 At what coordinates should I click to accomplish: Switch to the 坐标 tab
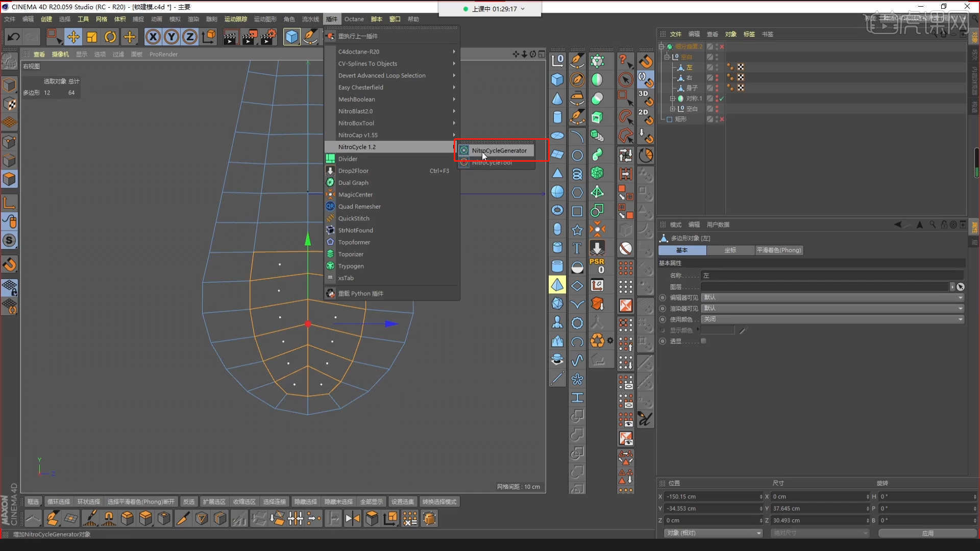click(730, 250)
